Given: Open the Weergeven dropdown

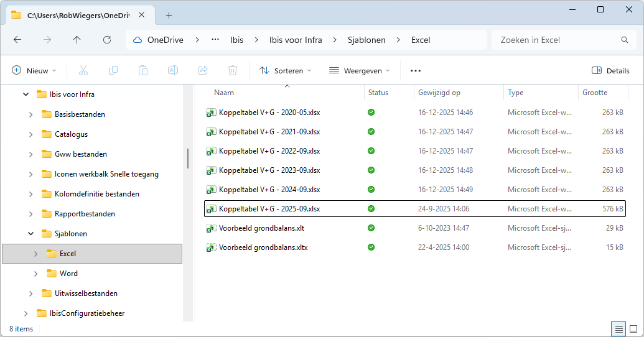Looking at the screenshot, I should pos(360,71).
